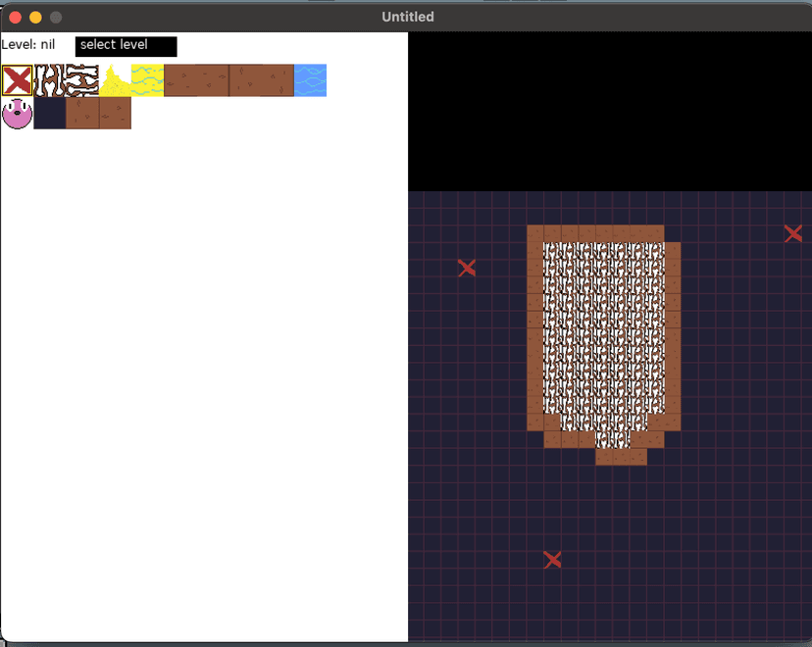This screenshot has height=647, width=812.
Task: Select last brown tile in second palette row
Action: click(x=115, y=113)
